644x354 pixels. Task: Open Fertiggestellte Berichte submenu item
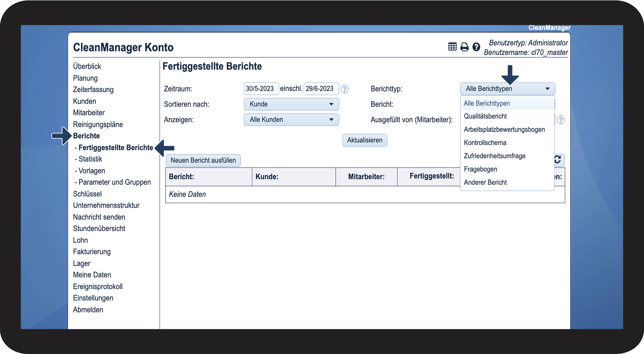coord(116,148)
